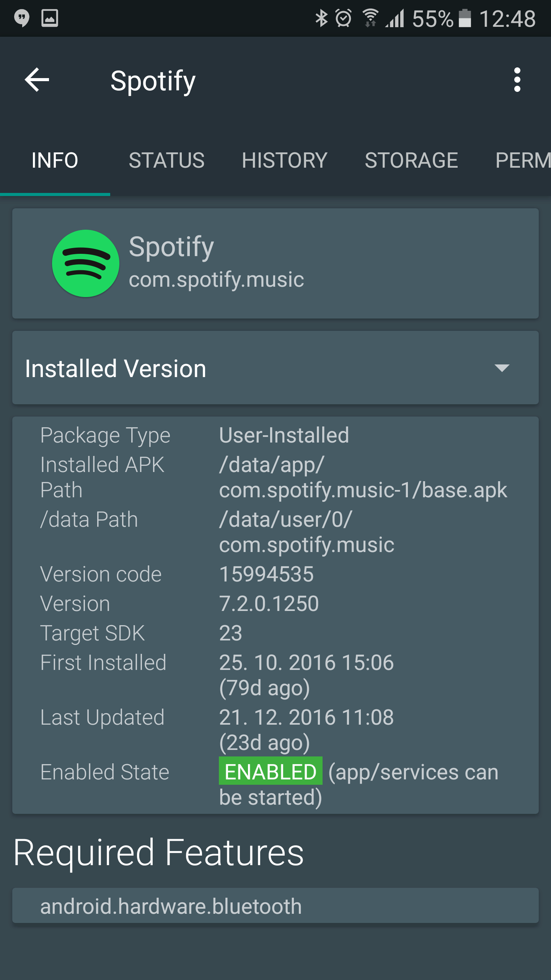Tap the Hangouts notification icon
The width and height of the screenshot is (551, 980).
22,18
